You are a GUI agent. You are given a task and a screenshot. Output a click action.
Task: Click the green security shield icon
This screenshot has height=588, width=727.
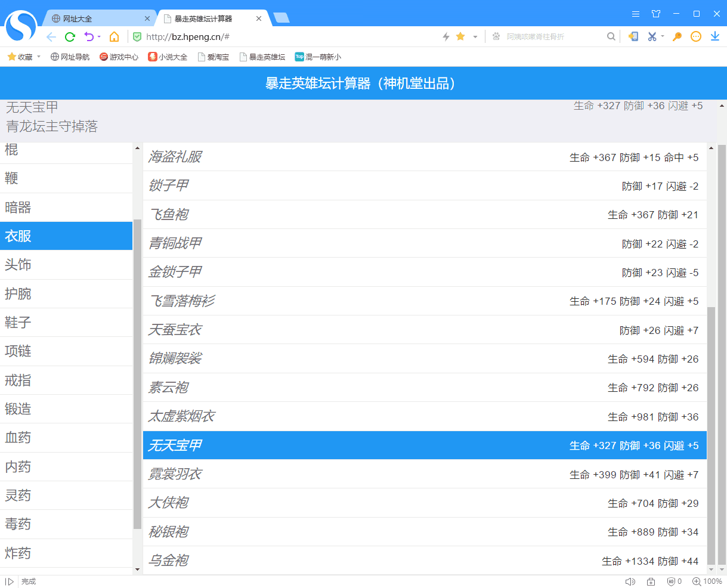pos(137,37)
